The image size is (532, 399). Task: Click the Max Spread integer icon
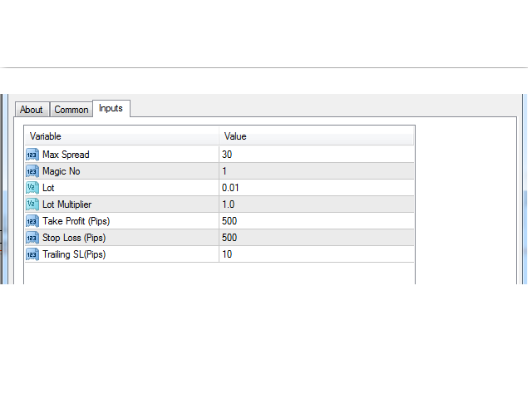pos(32,155)
